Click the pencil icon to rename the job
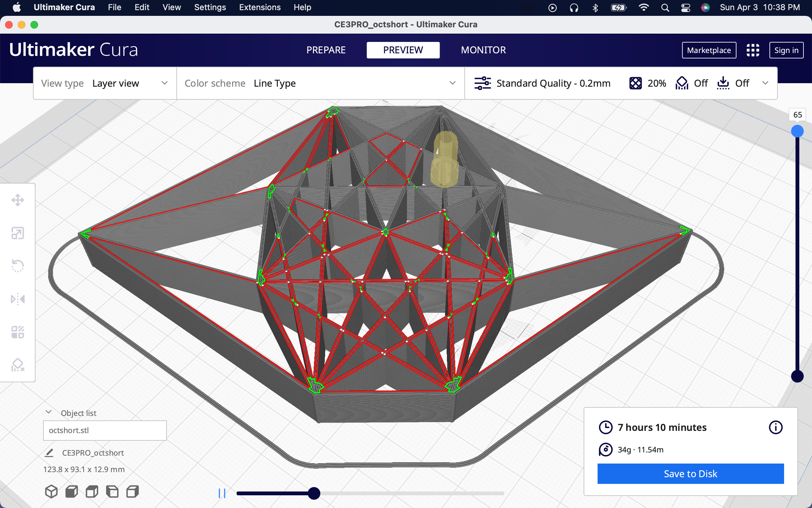The image size is (812, 508). [x=49, y=452]
